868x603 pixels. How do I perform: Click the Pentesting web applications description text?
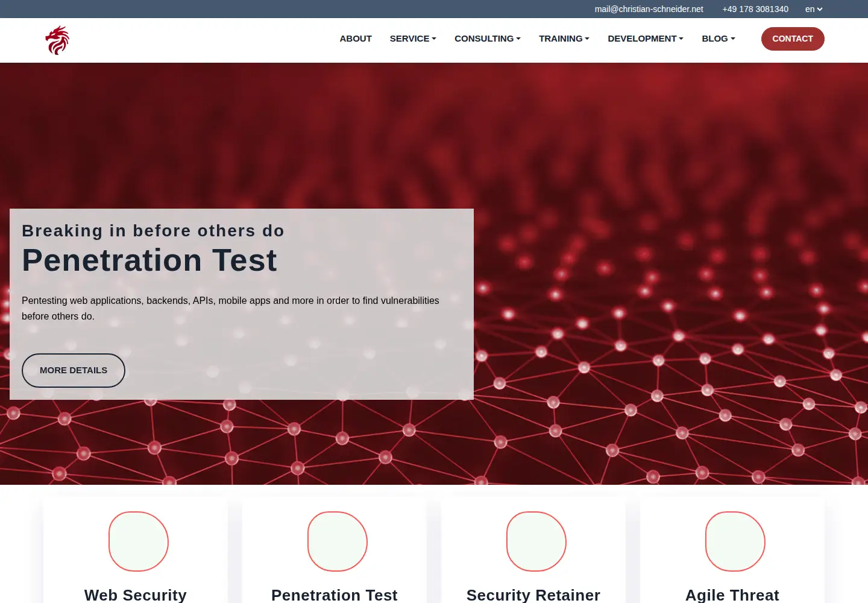(x=230, y=308)
